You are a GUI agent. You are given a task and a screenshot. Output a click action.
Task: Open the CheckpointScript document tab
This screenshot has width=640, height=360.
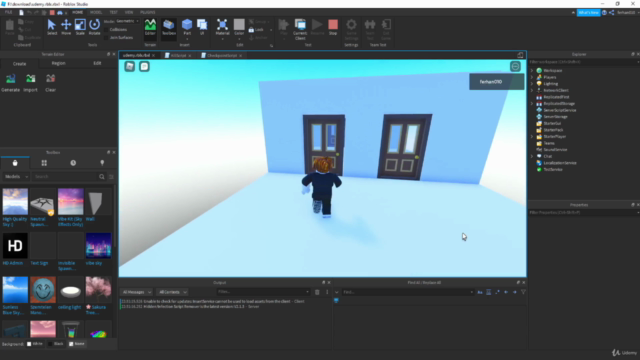(221, 56)
